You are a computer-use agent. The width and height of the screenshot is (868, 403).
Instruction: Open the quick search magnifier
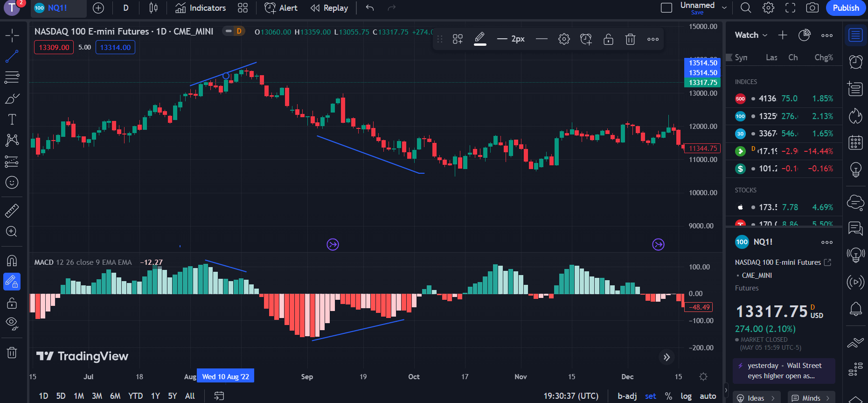click(x=746, y=8)
